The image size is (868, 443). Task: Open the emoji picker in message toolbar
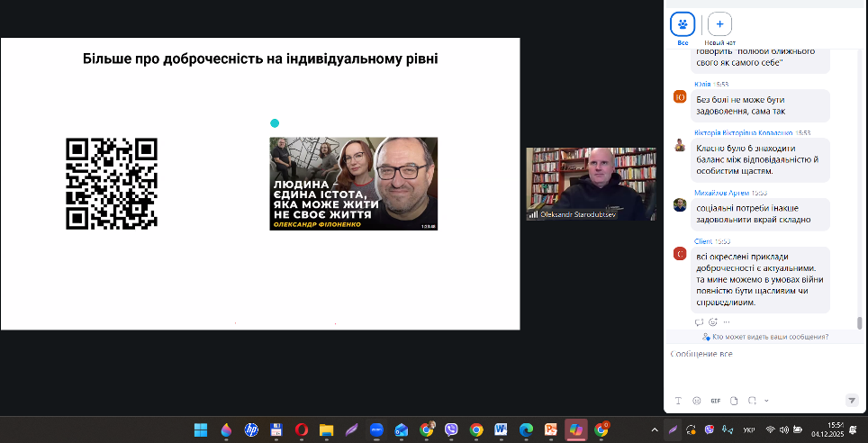coord(697,401)
